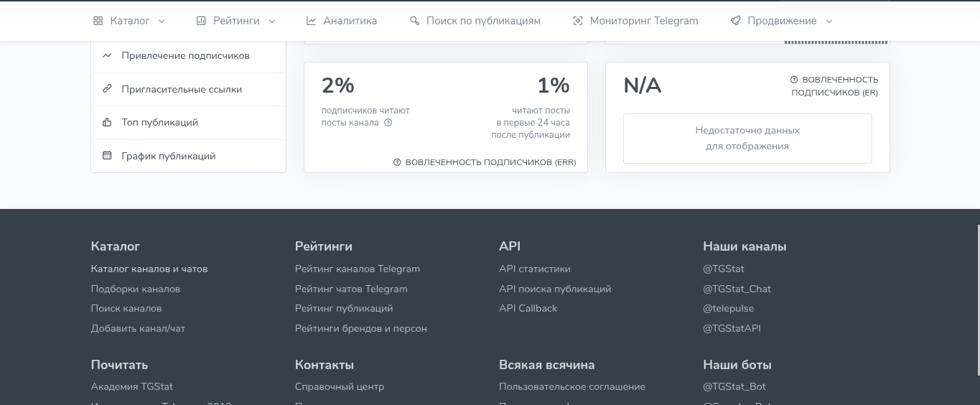
Task: Open Академия TGStat footer link
Action: 132,386
